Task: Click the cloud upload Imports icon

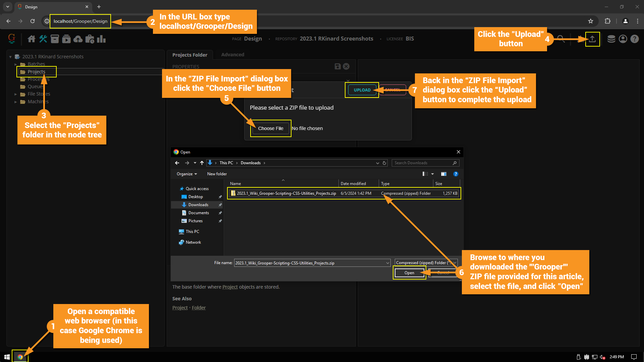Action: pos(78,39)
